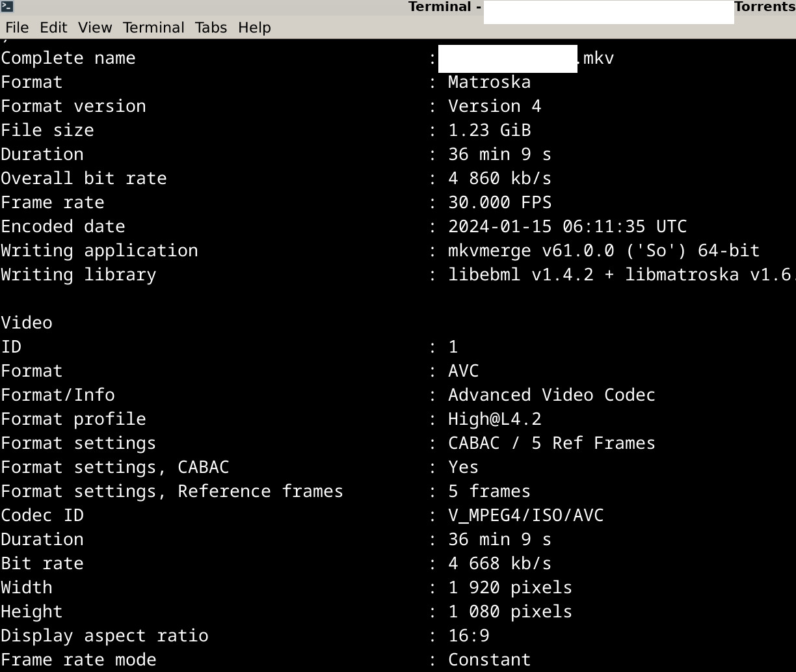
Task: Click the 'Width' label
Action: click(27, 587)
